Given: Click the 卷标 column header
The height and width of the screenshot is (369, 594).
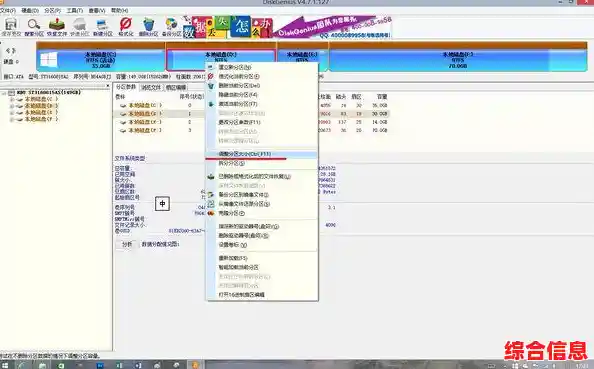Looking at the screenshot, I should (x=120, y=97).
